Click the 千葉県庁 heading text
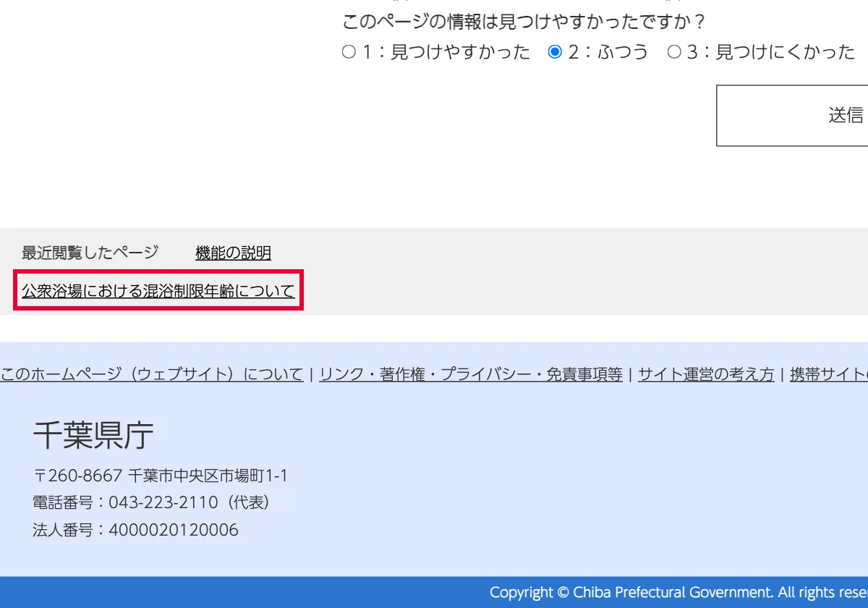This screenshot has width=868, height=608. pyautogui.click(x=93, y=436)
